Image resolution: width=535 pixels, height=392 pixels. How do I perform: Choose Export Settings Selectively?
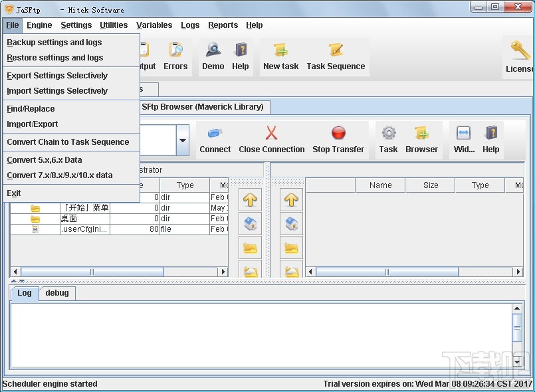[71, 75]
